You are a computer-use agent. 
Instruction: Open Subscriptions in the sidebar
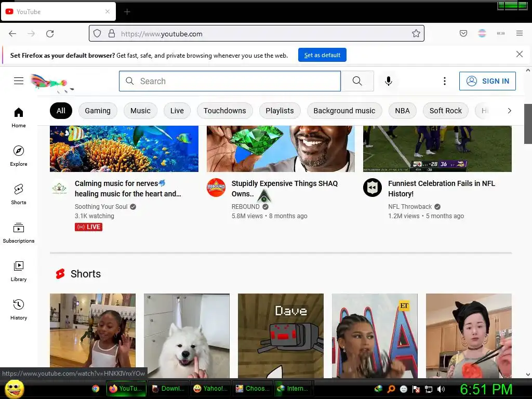(19, 233)
